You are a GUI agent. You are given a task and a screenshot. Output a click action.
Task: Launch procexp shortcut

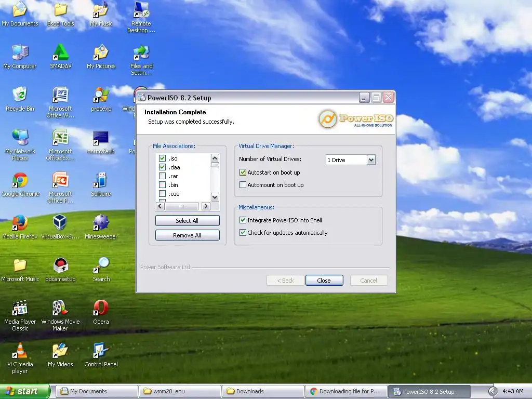coord(101,99)
